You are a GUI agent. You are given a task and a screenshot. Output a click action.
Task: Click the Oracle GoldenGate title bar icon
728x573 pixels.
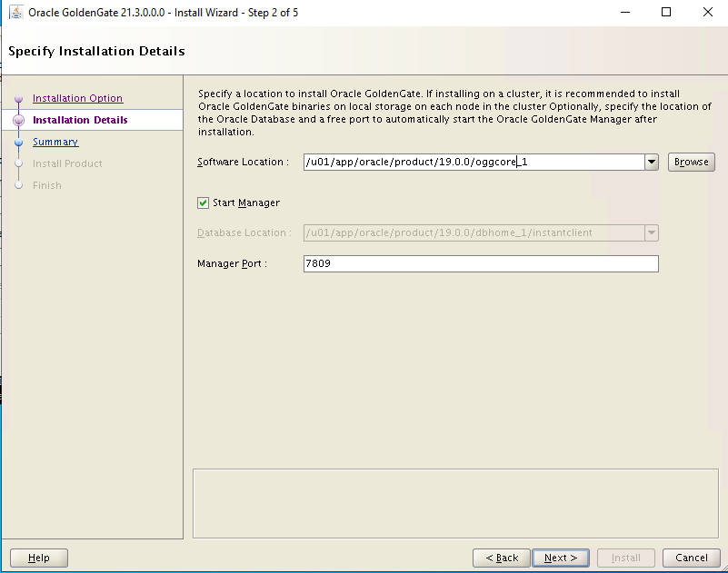click(16, 12)
